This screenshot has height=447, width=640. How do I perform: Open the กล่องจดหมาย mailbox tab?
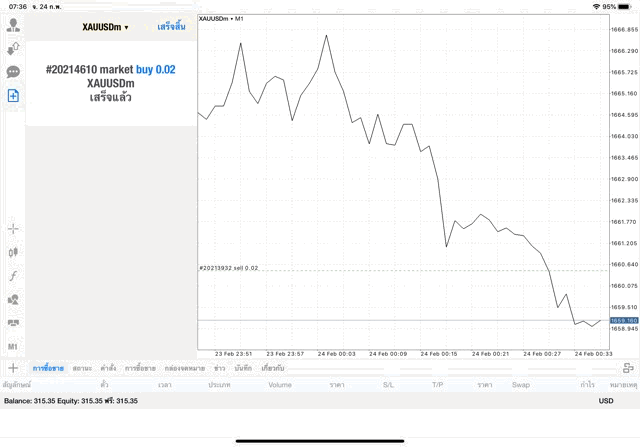[185, 368]
